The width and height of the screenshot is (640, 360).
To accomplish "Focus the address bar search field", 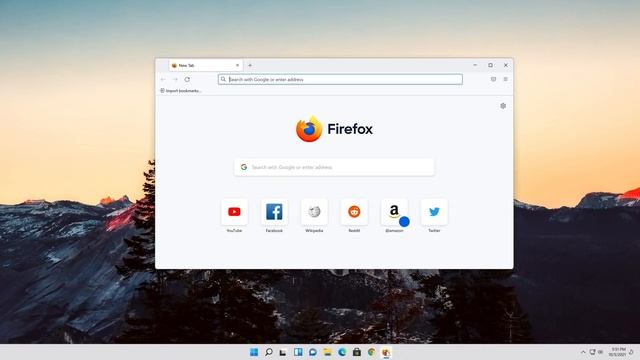I will 340,79.
